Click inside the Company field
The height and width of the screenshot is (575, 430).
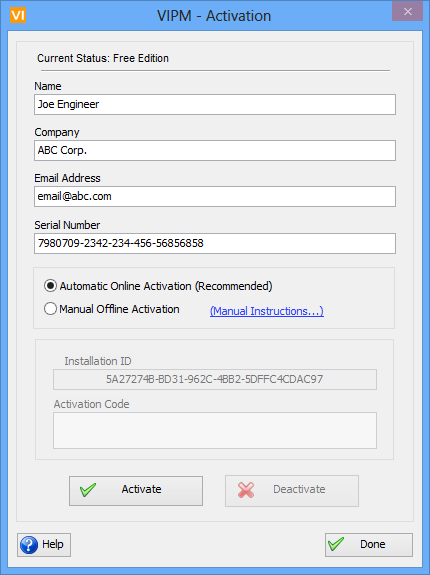(215, 150)
